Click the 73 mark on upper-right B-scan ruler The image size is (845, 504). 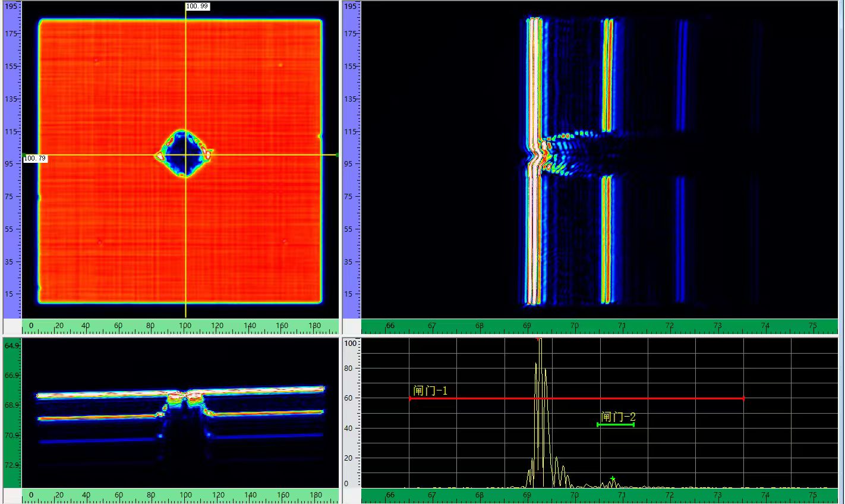(x=717, y=326)
